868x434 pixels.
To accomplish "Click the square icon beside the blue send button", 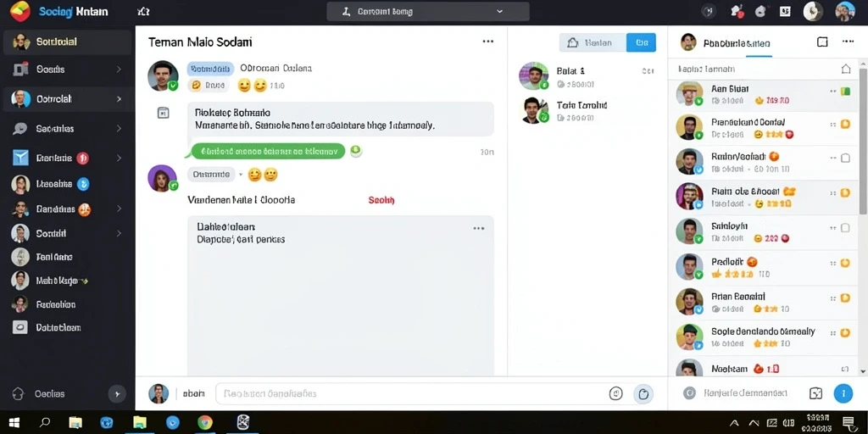I will tap(815, 393).
